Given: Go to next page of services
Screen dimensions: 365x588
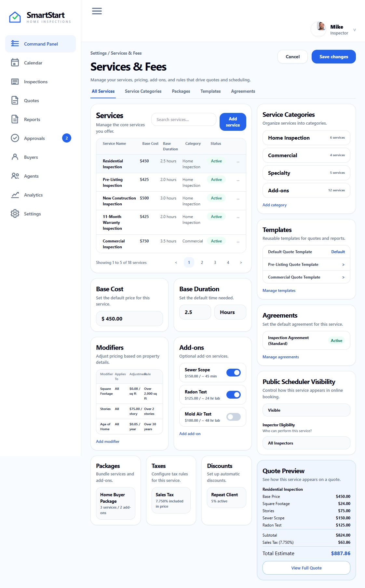Looking at the screenshot, I should (x=241, y=262).
